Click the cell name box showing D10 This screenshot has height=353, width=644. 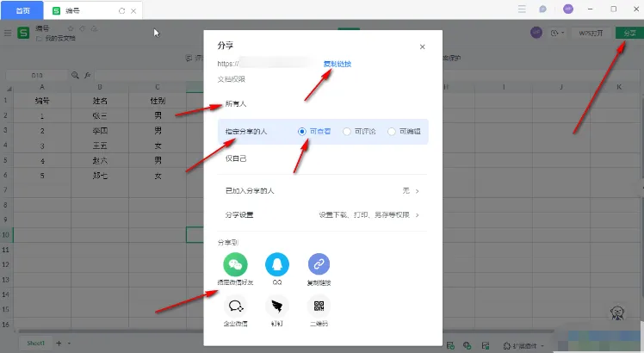pyautogui.click(x=36, y=76)
